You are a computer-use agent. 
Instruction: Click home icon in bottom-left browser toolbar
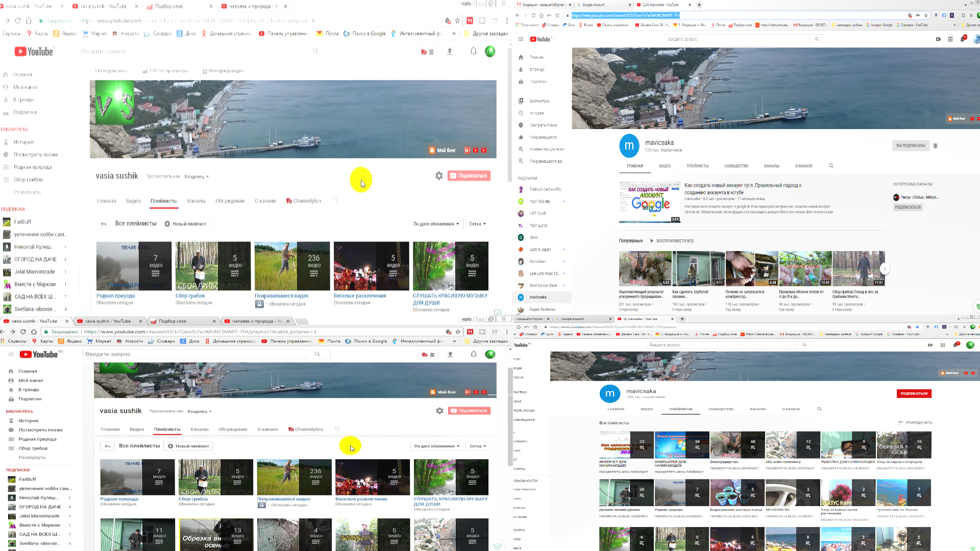35,332
